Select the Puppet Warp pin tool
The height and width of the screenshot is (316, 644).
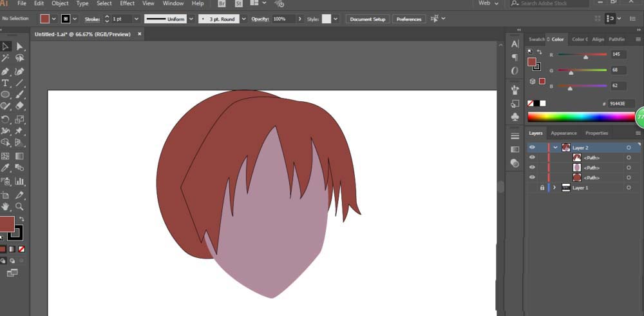tap(19, 131)
